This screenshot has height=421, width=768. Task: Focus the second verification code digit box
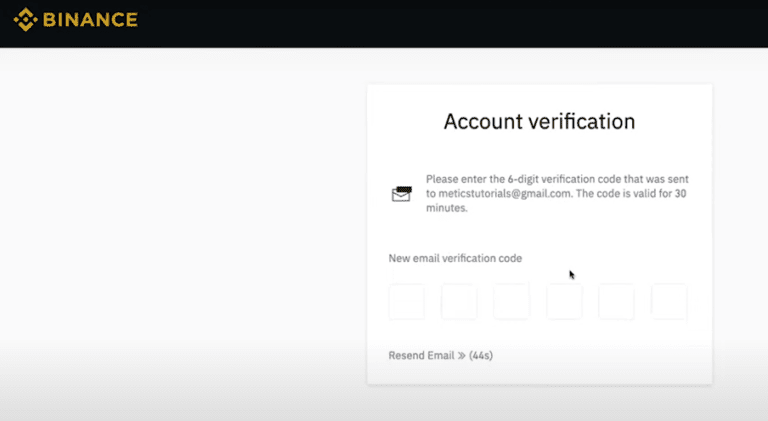click(x=459, y=302)
